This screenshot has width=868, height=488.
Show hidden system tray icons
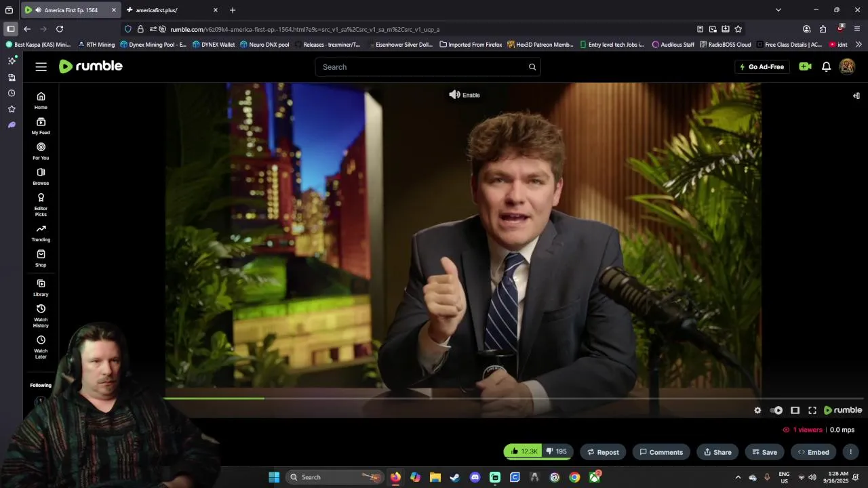tap(738, 477)
